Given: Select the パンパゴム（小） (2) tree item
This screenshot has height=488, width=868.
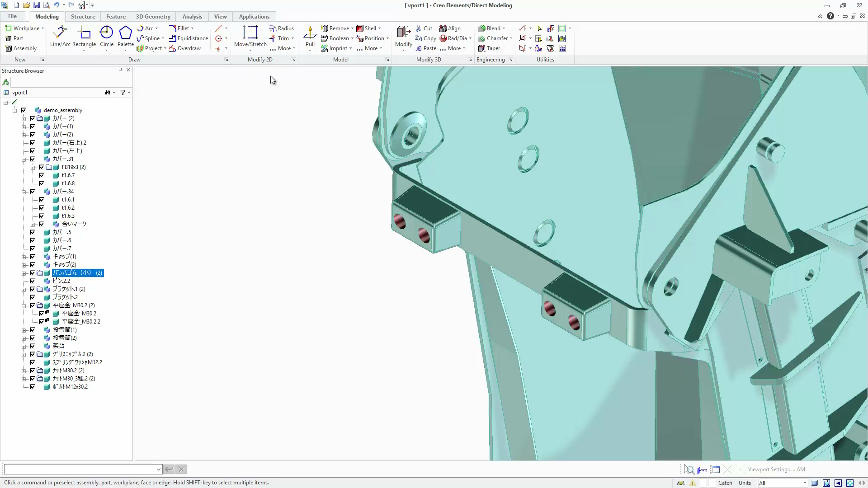Looking at the screenshot, I should (x=78, y=272).
